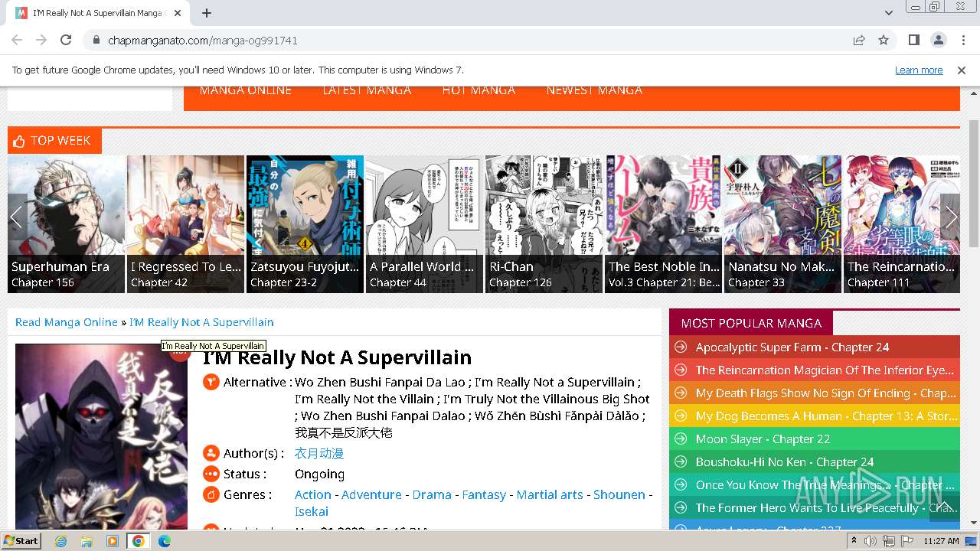The width and height of the screenshot is (980, 551).
Task: Go to the HOT MANGA menu
Action: (479, 90)
